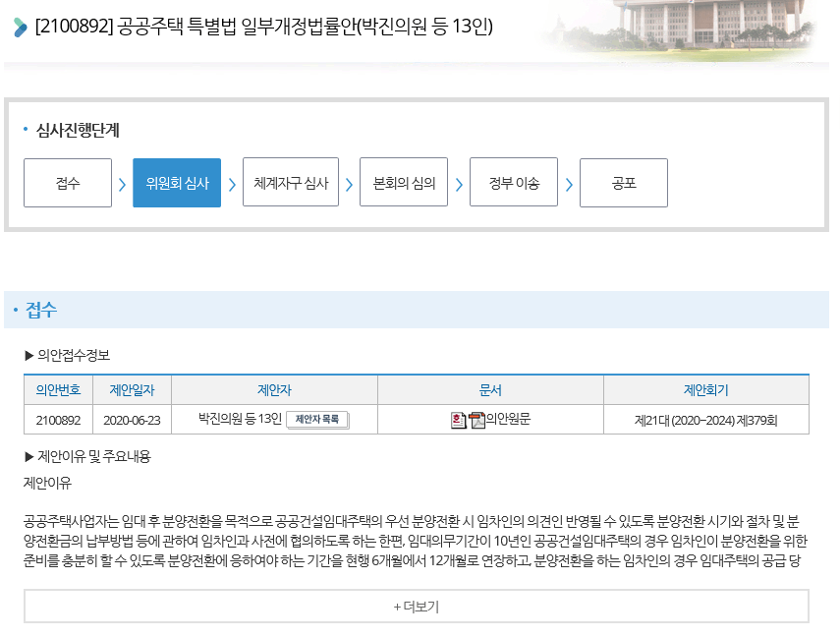The width and height of the screenshot is (840, 638).
Task: Click the chevron between 본회의 심의 and 정부 이송
Action: (x=459, y=184)
